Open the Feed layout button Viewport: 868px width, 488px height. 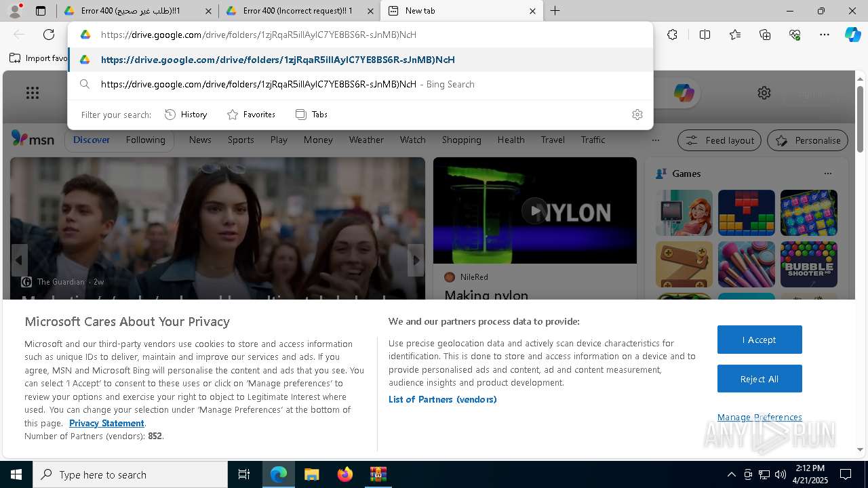(x=720, y=140)
